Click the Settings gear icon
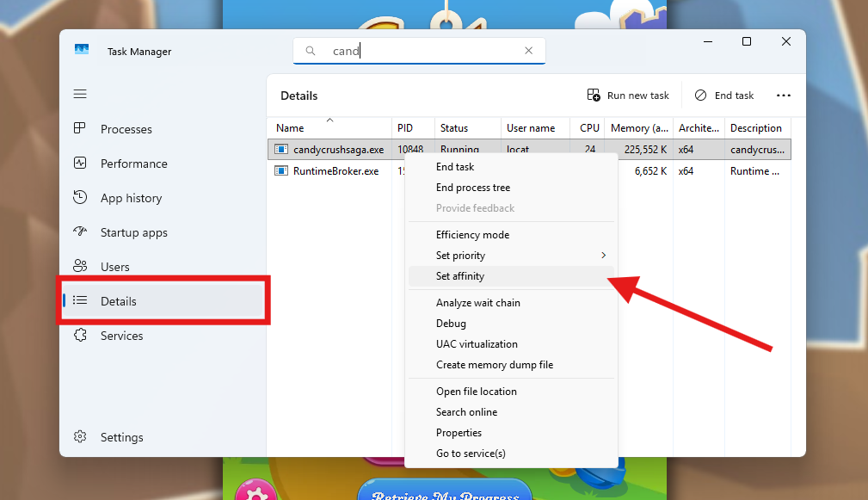Image resolution: width=868 pixels, height=500 pixels. click(x=80, y=436)
